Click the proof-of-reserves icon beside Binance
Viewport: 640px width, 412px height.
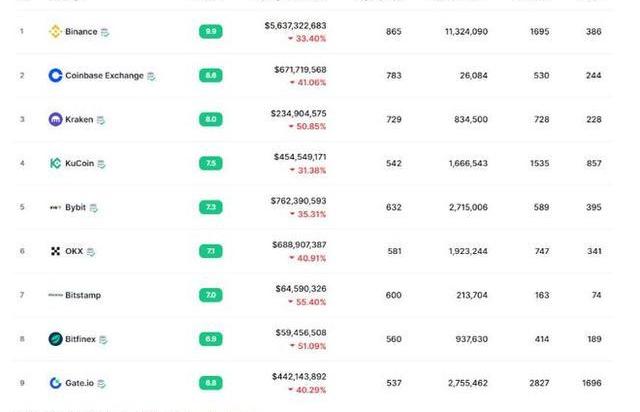click(x=105, y=32)
